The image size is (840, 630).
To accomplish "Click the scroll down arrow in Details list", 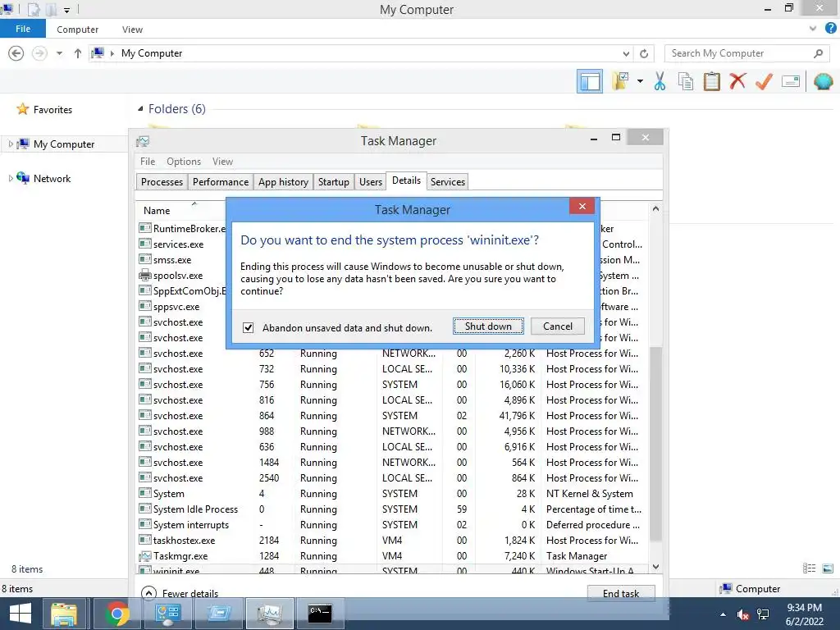I will [x=655, y=567].
